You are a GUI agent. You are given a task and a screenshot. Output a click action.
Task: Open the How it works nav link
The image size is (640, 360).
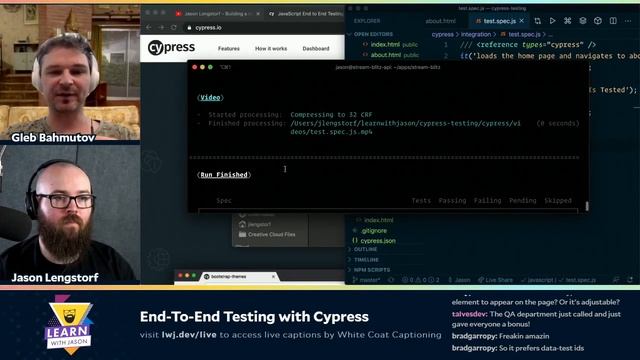pos(271,48)
